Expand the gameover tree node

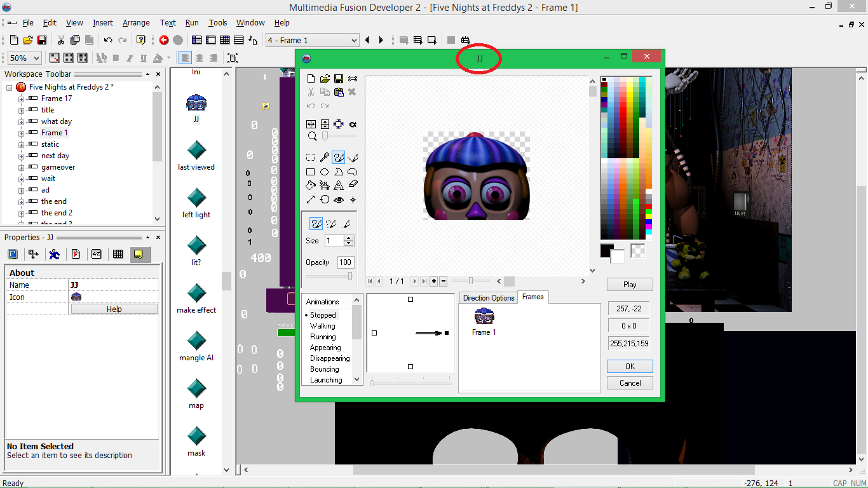[22, 167]
